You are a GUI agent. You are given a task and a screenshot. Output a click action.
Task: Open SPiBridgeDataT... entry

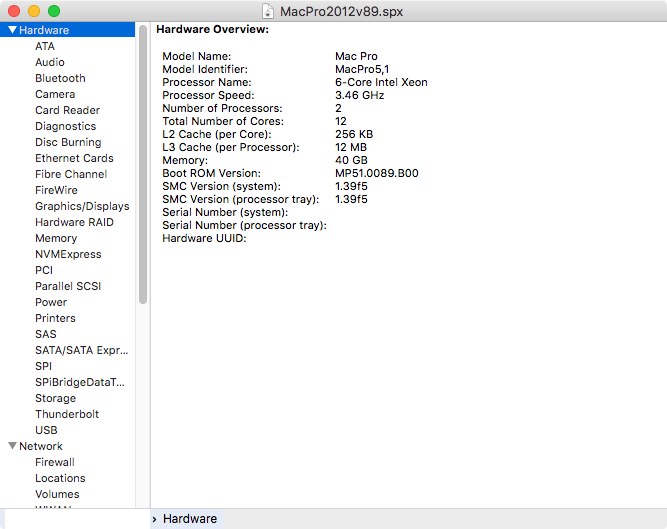click(80, 382)
